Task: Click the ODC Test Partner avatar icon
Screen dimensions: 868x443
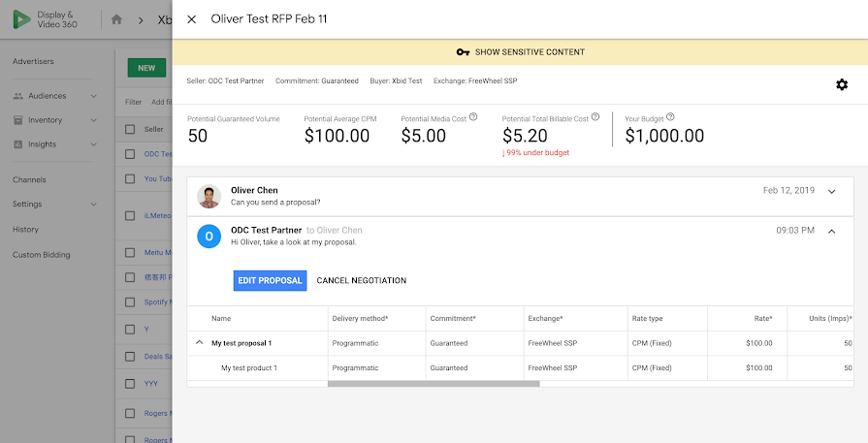Action: click(x=209, y=236)
